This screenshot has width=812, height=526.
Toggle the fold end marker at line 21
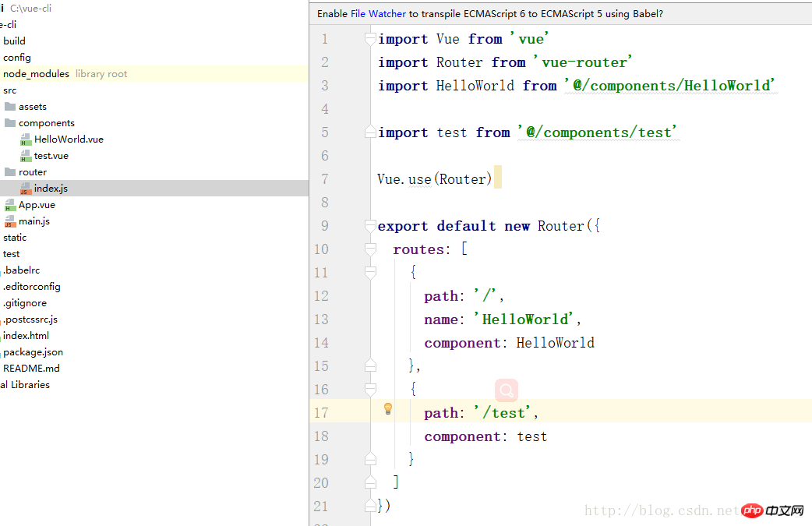point(370,505)
